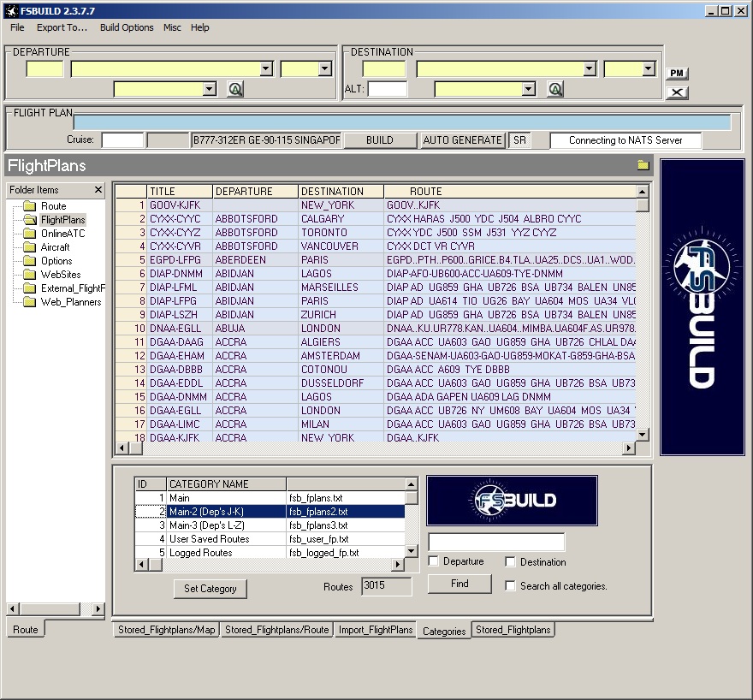The width and height of the screenshot is (753, 700).
Task: Open the departure runway dropdown
Action: point(325,69)
